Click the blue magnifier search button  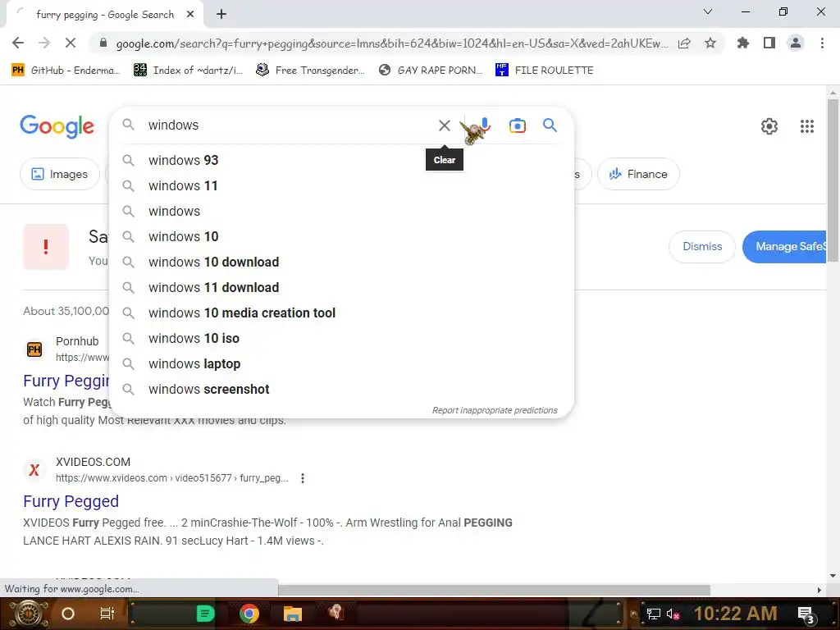[x=550, y=126]
